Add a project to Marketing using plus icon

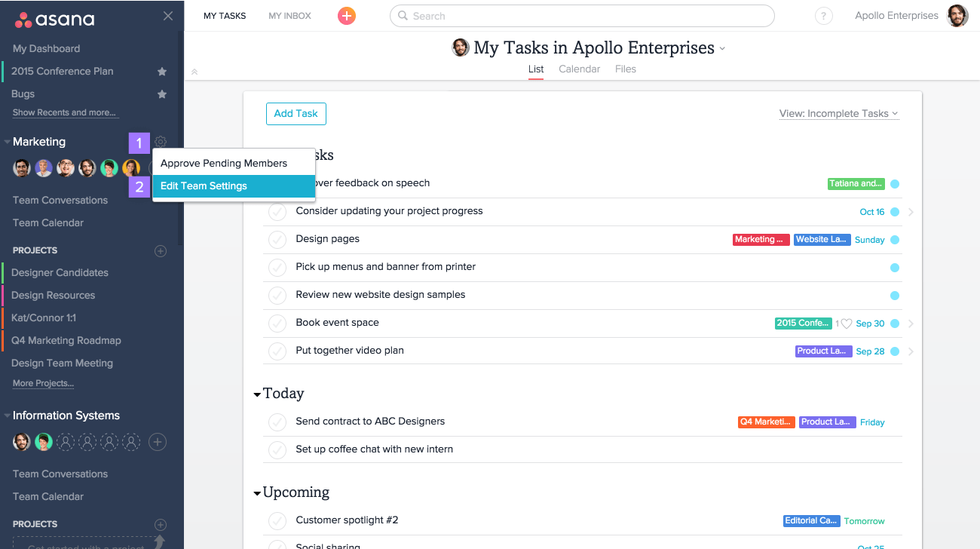[161, 250]
